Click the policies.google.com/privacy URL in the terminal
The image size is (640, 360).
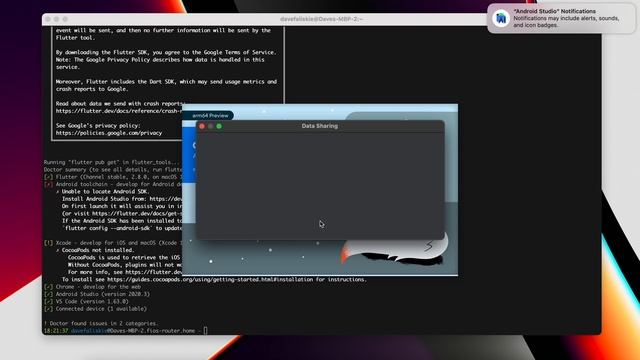[x=109, y=133]
